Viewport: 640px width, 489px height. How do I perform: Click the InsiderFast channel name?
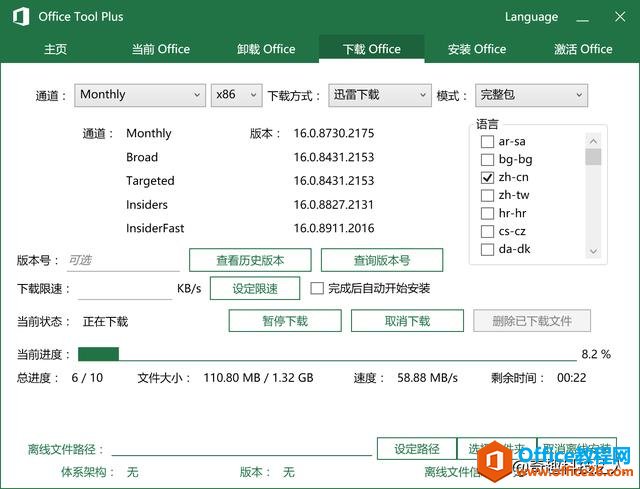pyautogui.click(x=155, y=228)
